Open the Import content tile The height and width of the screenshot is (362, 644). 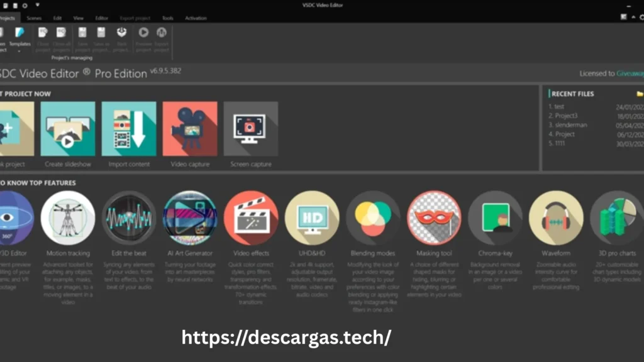click(129, 129)
